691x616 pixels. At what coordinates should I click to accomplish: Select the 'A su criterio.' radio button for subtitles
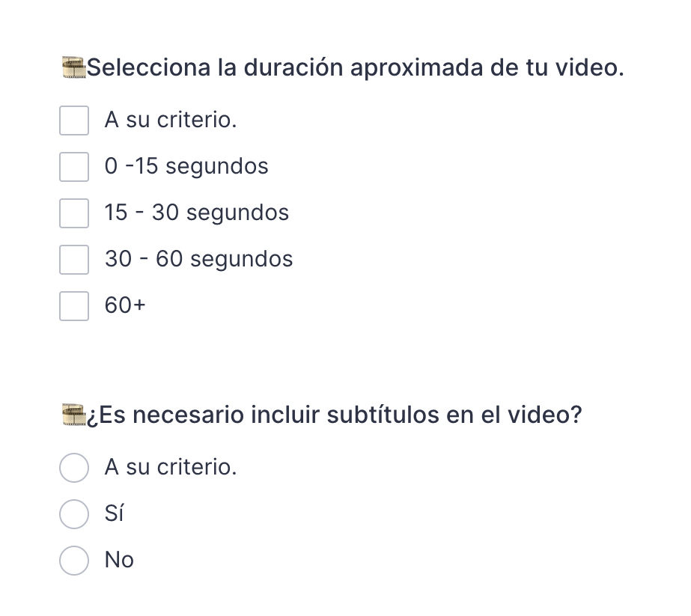point(74,467)
